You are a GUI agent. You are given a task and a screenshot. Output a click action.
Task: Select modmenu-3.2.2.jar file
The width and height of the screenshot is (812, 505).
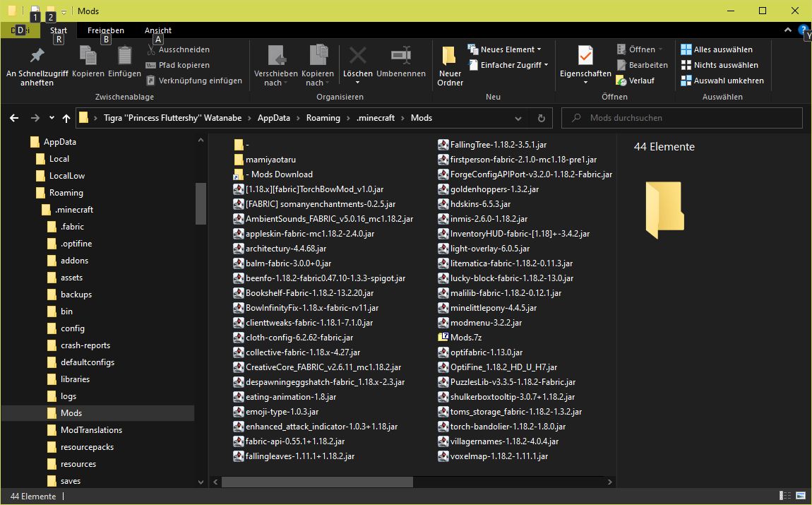pos(486,323)
